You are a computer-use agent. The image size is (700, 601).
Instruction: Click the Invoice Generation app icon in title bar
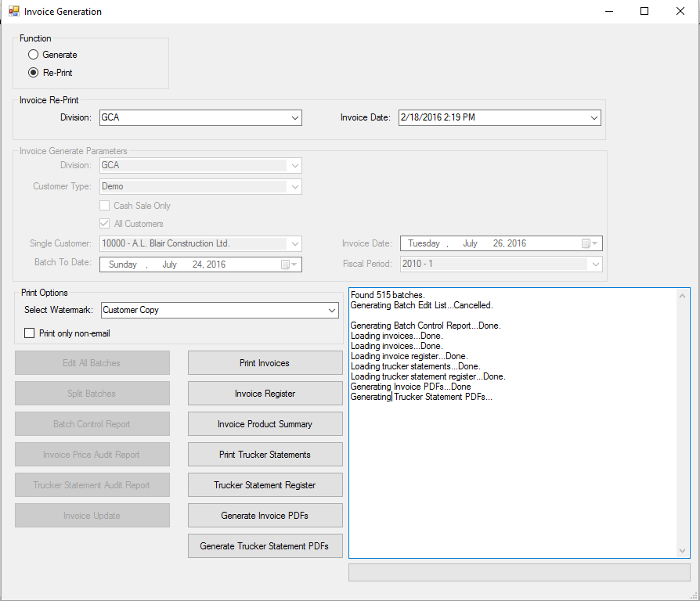click(x=14, y=11)
